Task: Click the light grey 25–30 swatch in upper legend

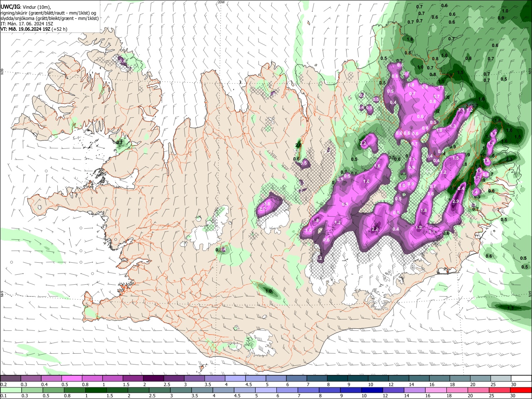Action: [501, 378]
